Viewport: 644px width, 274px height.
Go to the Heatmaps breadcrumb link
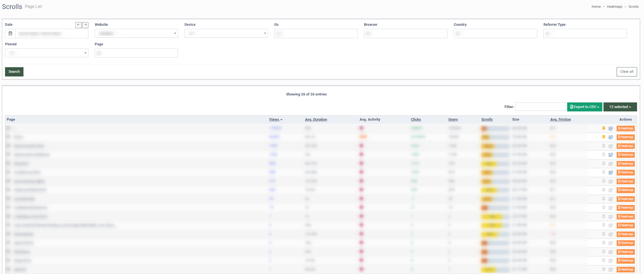[x=614, y=7]
